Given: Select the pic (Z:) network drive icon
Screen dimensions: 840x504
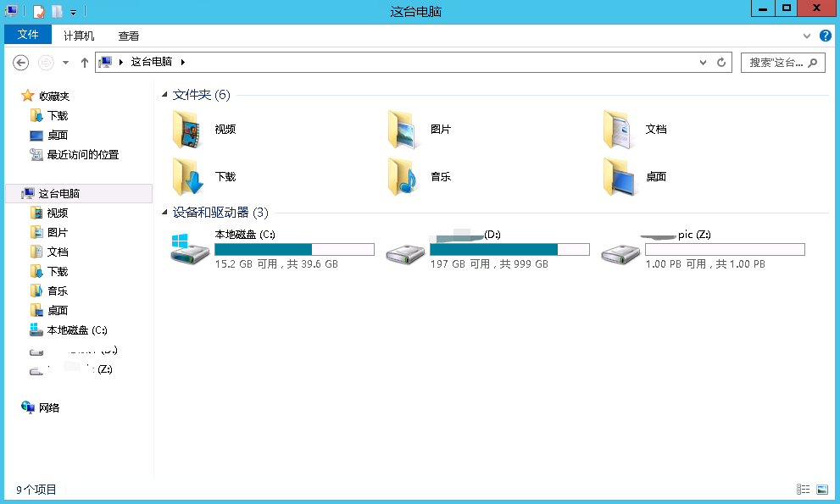Looking at the screenshot, I should click(620, 254).
